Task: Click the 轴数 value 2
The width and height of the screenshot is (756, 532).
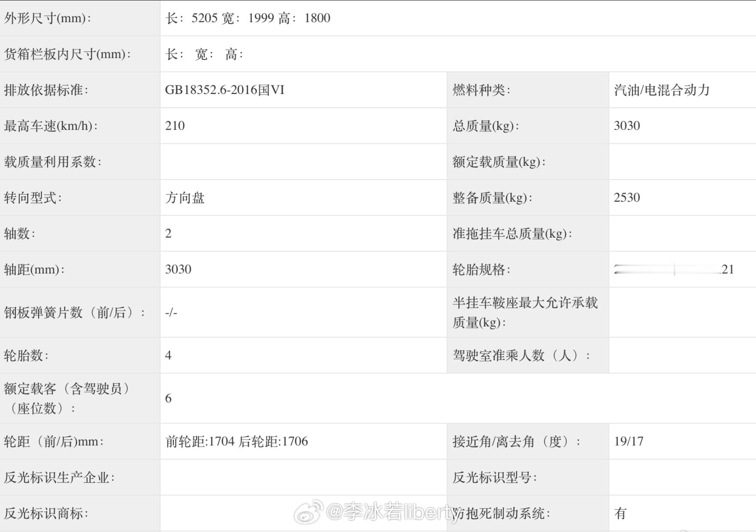Action: click(168, 233)
